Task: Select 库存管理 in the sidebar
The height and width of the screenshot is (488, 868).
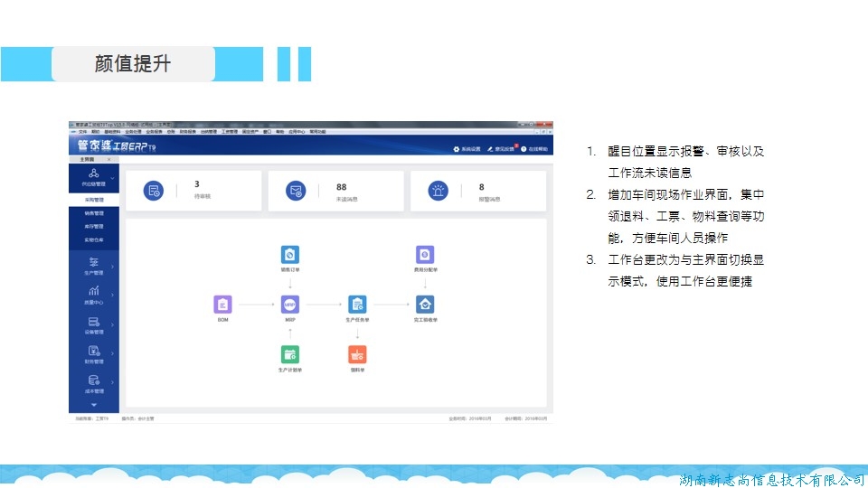Action: pyautogui.click(x=94, y=227)
